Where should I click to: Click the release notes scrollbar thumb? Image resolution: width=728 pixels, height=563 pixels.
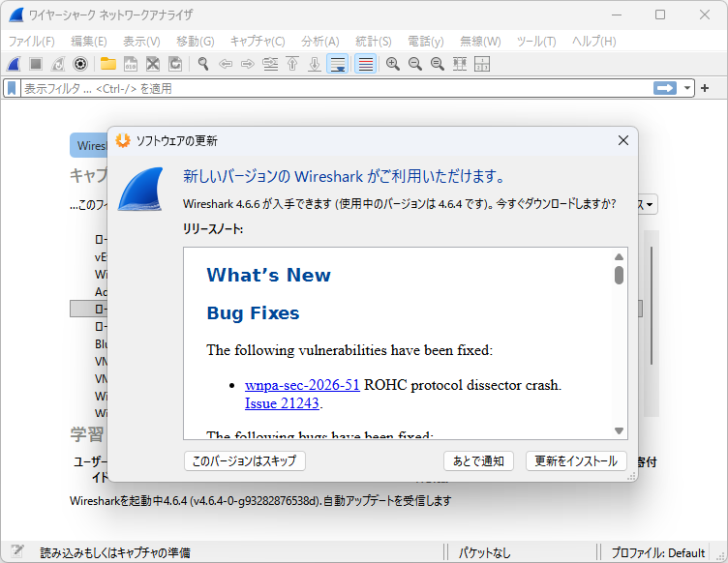pyautogui.click(x=619, y=275)
